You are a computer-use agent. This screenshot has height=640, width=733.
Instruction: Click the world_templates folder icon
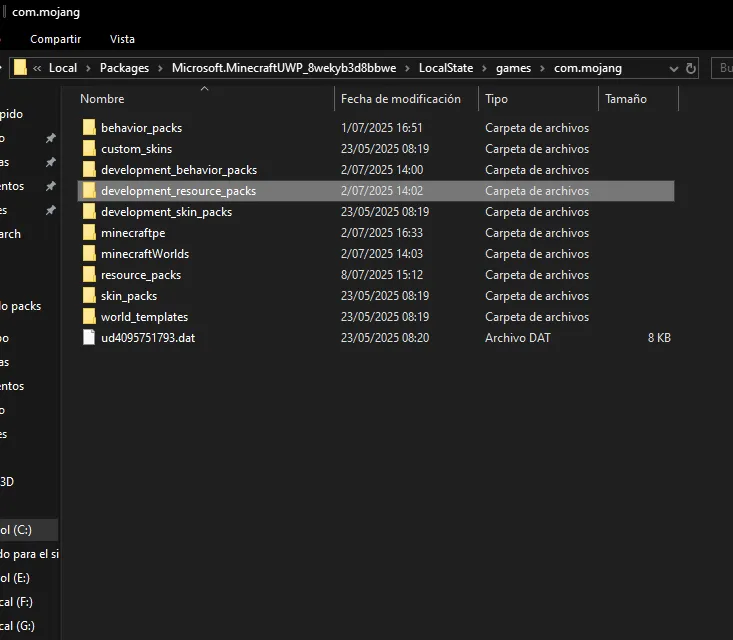(x=89, y=316)
